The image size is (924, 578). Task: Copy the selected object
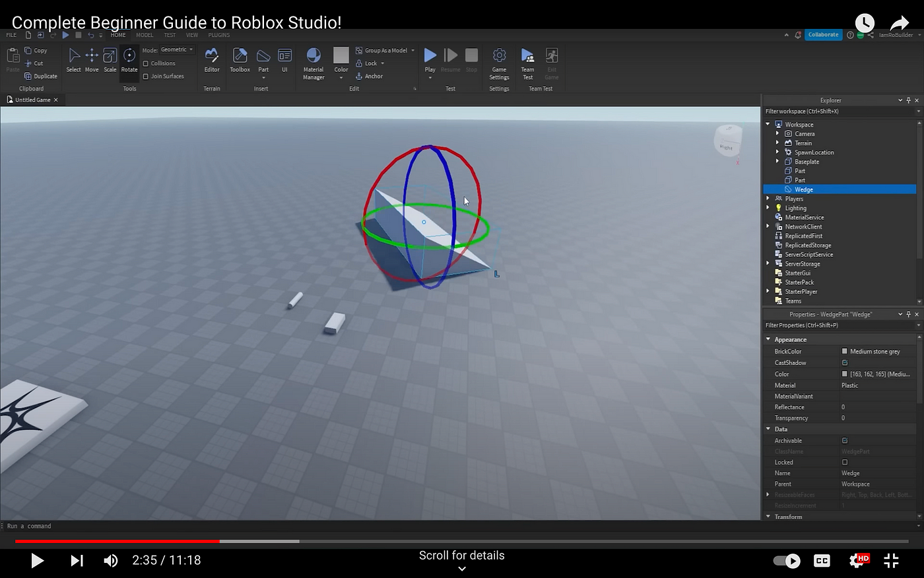(x=36, y=50)
